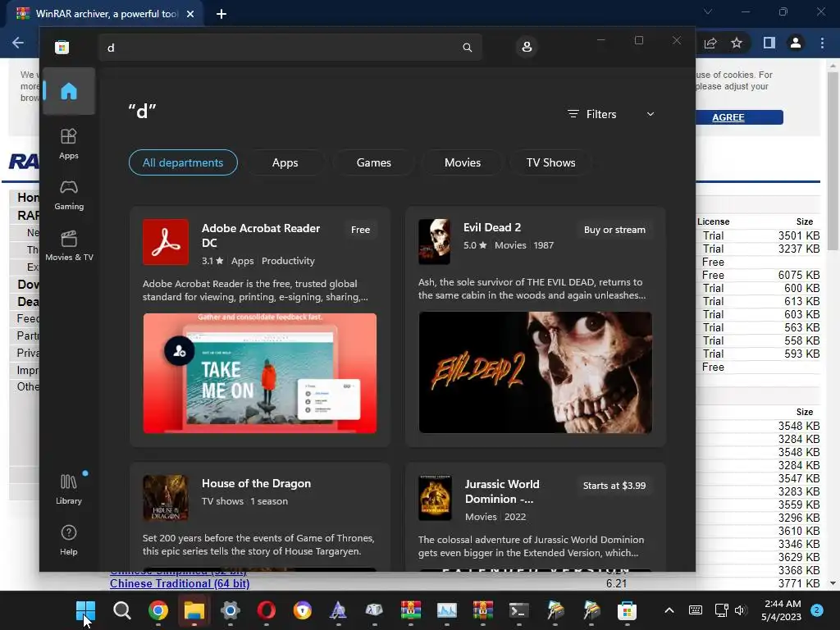The width and height of the screenshot is (840, 630).
Task: Click the Microsoft Store logo icon
Action: (62, 47)
